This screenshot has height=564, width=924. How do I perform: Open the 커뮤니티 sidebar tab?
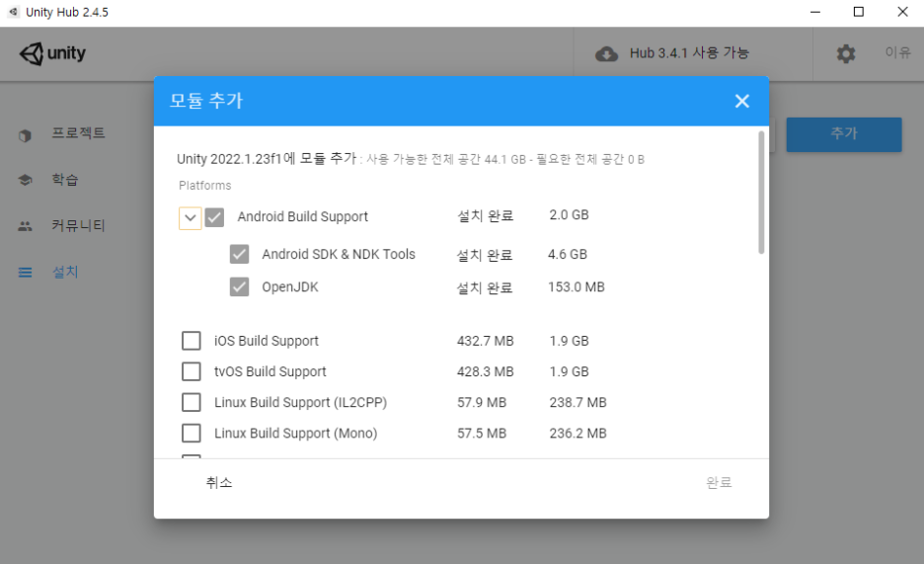pos(78,225)
